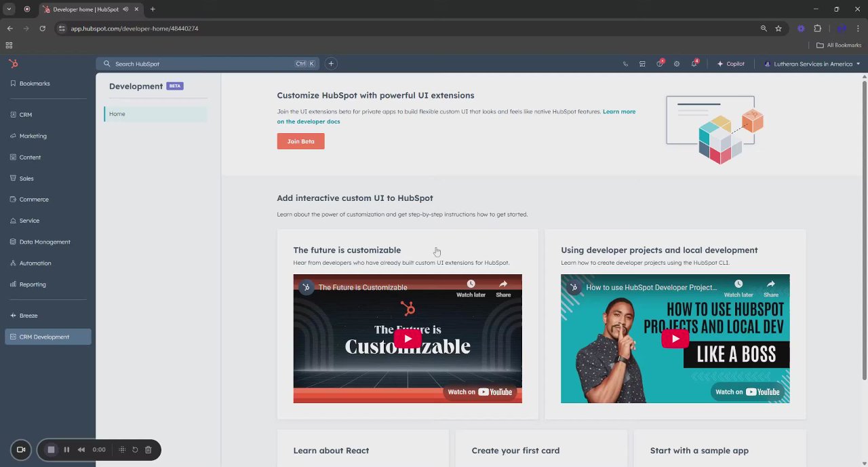
Task: Open the tab search dropdown arrow
Action: pyautogui.click(x=9, y=10)
